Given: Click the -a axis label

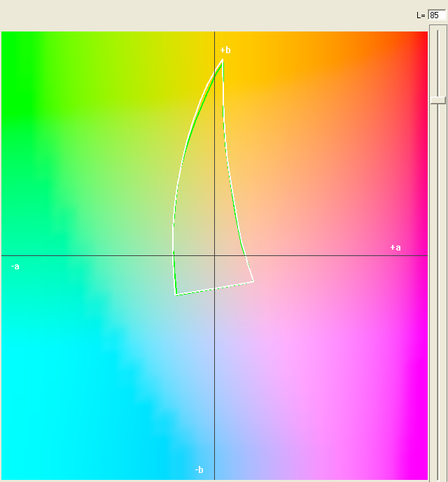Looking at the screenshot, I should pyautogui.click(x=15, y=267).
